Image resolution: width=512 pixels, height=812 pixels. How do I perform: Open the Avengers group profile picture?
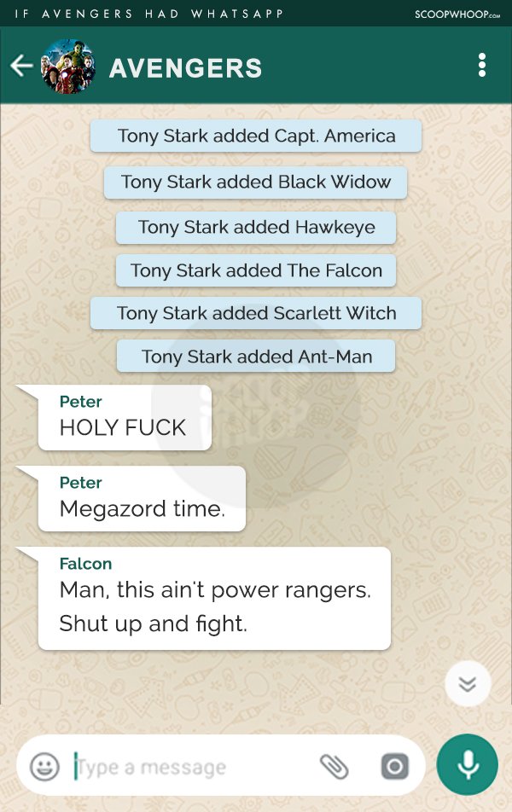click(x=68, y=67)
